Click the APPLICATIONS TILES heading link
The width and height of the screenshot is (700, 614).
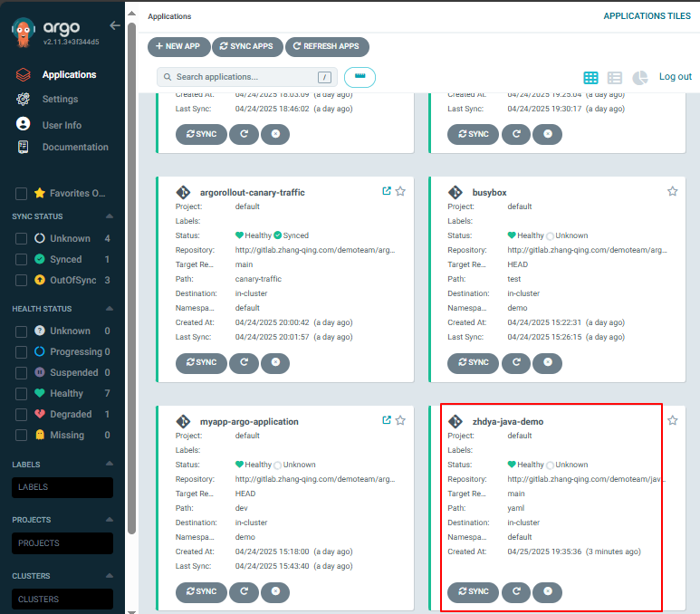point(647,16)
